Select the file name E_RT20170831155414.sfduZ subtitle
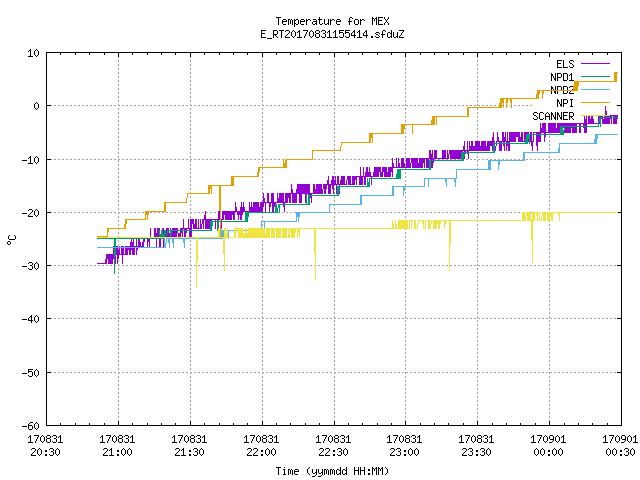This screenshot has width=640, height=480. [332, 34]
